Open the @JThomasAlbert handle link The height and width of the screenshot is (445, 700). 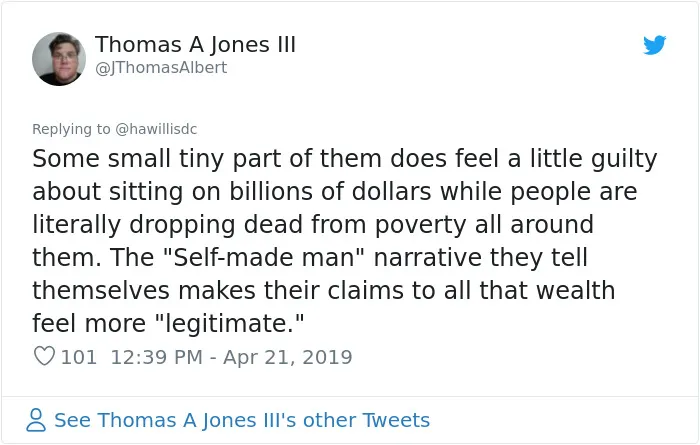(x=161, y=67)
